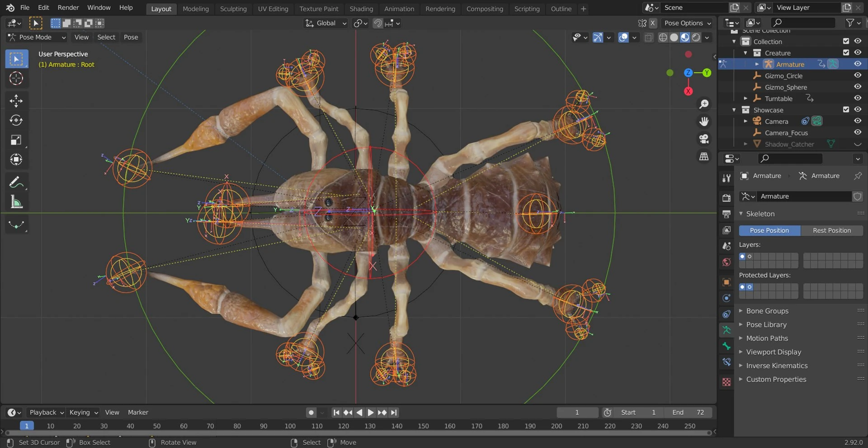Toggle X-Ray viewport mode
Screen dimensions: 868x448
(649, 38)
